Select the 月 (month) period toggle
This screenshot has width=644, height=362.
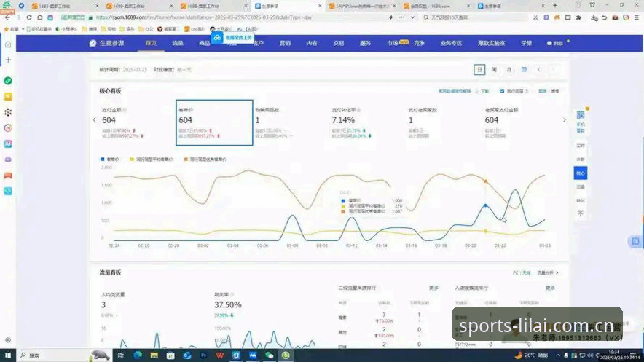click(509, 70)
